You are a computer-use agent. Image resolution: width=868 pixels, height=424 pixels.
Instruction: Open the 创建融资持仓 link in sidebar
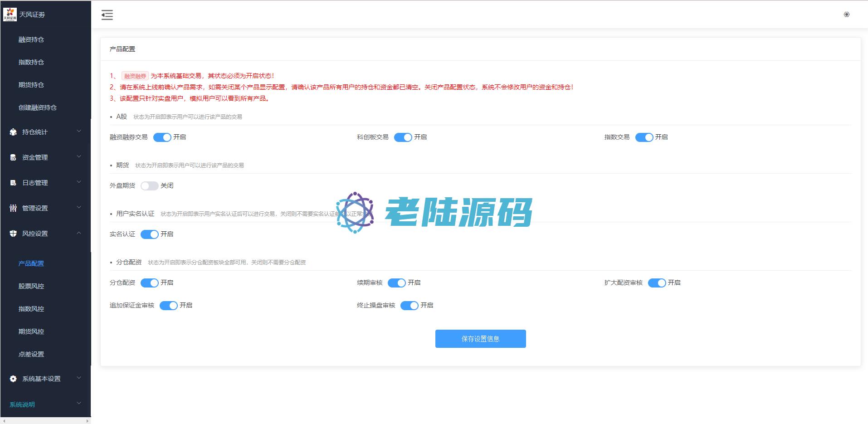point(38,107)
